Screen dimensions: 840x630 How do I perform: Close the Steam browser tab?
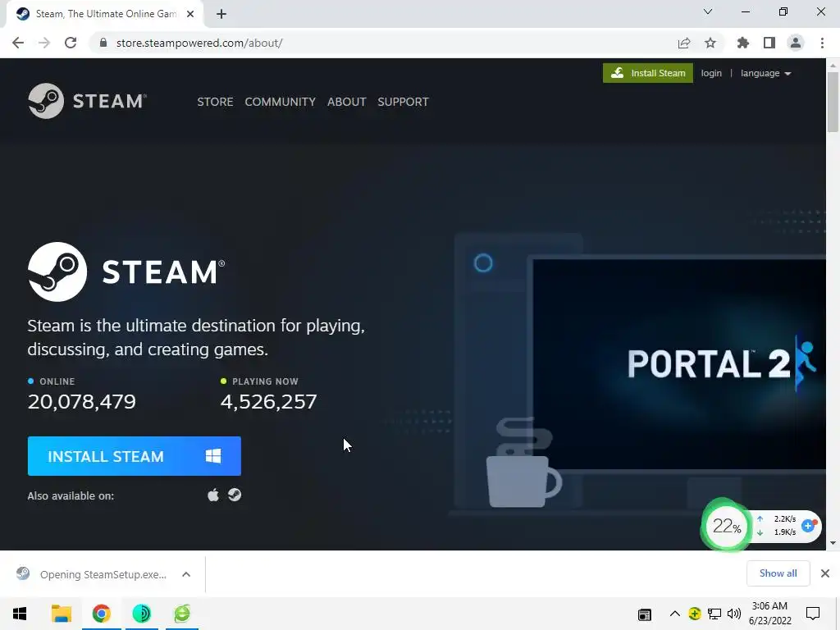tap(190, 14)
